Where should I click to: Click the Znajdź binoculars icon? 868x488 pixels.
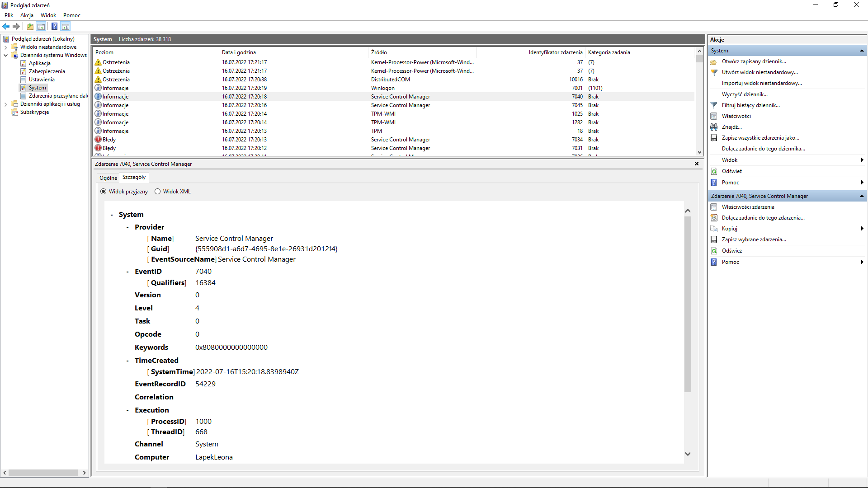(714, 127)
